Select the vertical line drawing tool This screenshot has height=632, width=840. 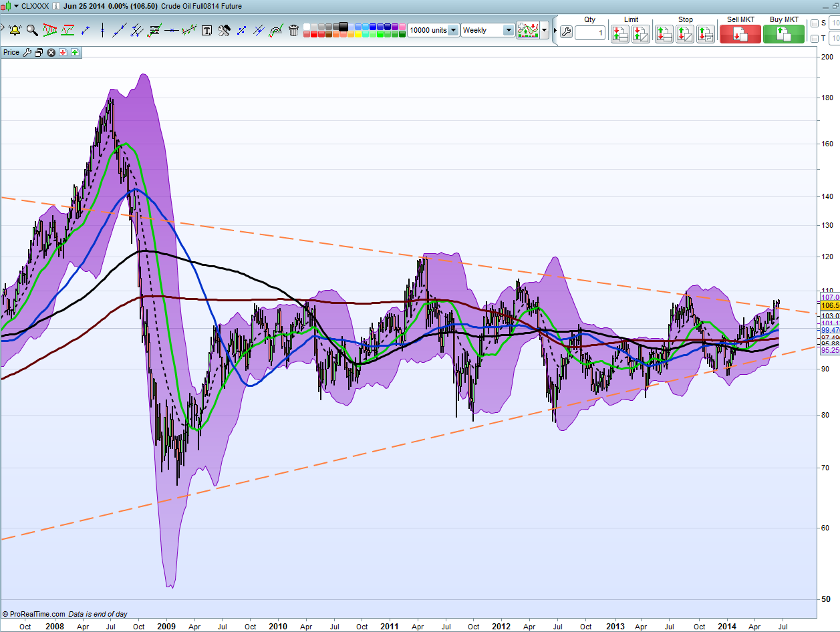coord(102,30)
